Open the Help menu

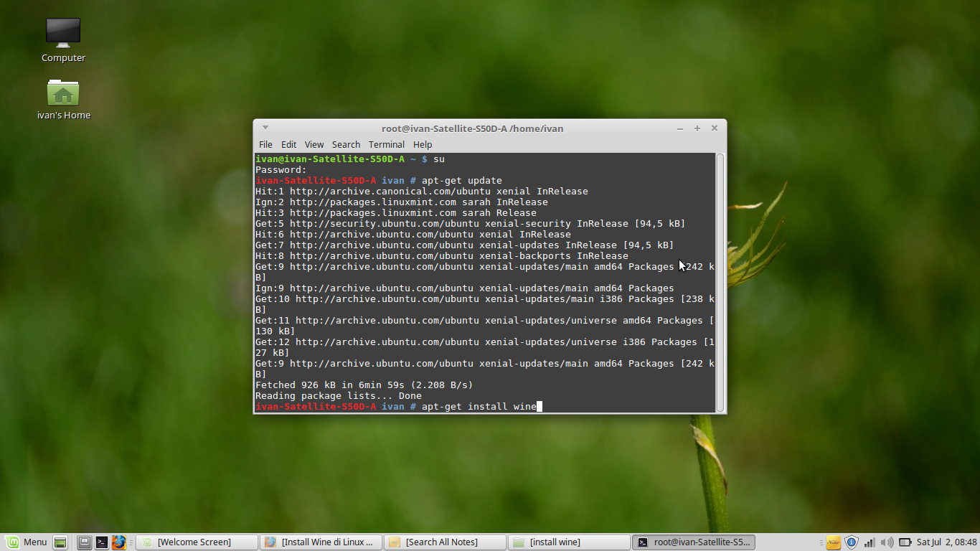point(423,144)
